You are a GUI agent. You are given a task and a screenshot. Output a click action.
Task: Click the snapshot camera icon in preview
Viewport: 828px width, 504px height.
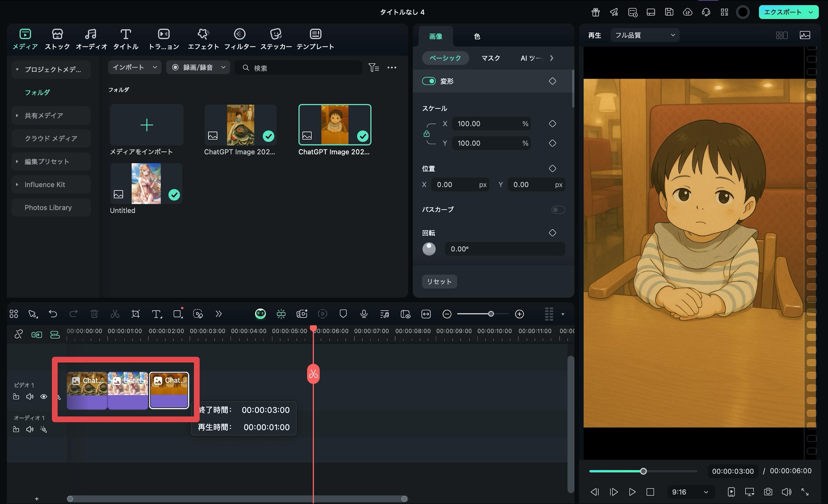click(x=768, y=492)
